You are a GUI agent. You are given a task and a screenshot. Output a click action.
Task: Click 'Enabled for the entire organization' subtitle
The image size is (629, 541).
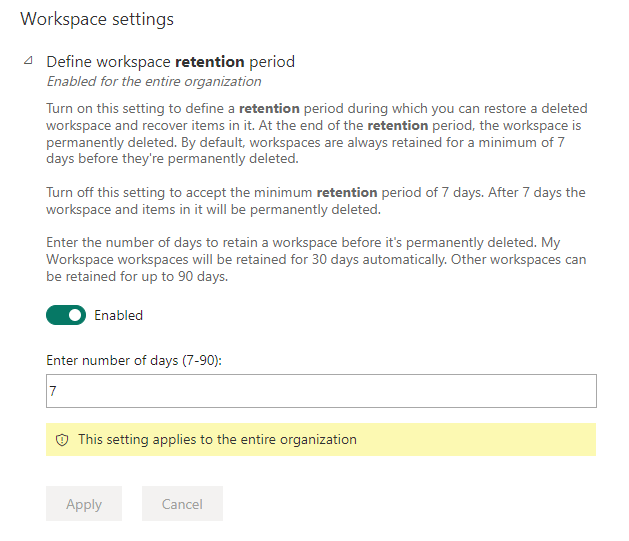pos(154,82)
